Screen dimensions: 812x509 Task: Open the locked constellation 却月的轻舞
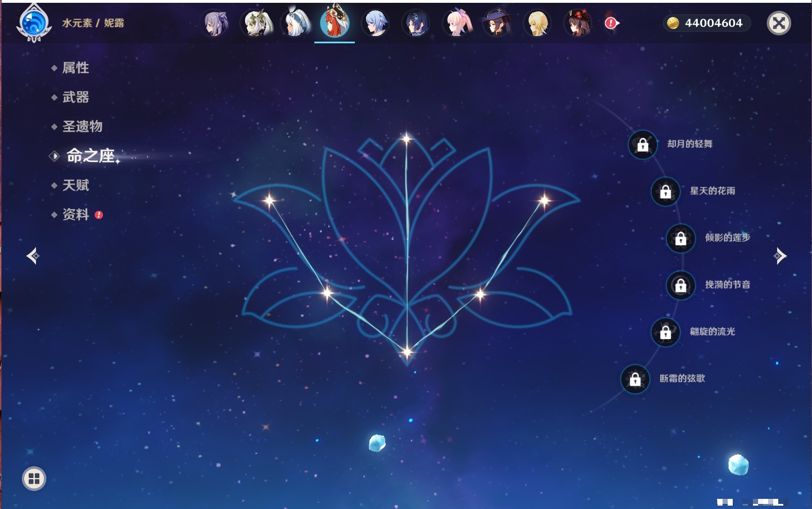pos(643,145)
